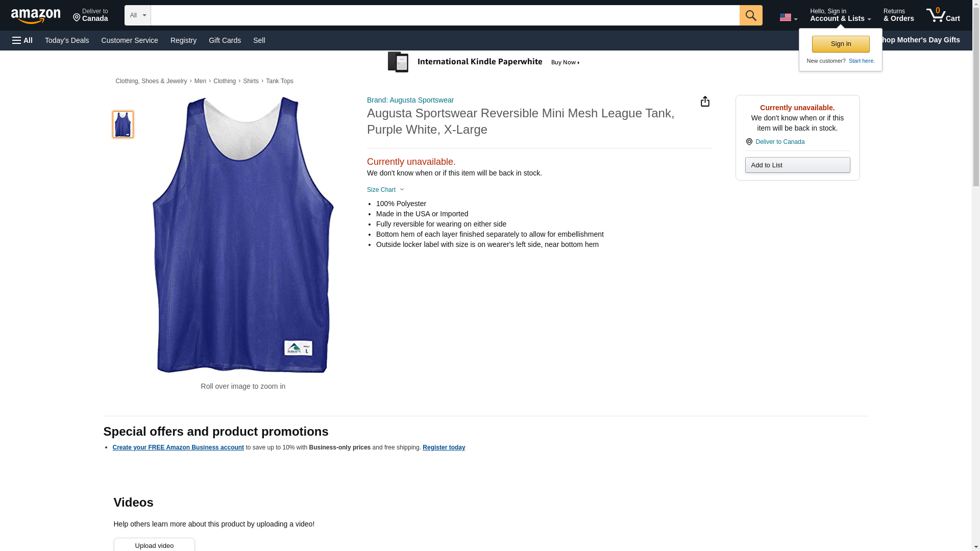This screenshot has width=980, height=551.
Task: Click Add to List button
Action: [797, 165]
